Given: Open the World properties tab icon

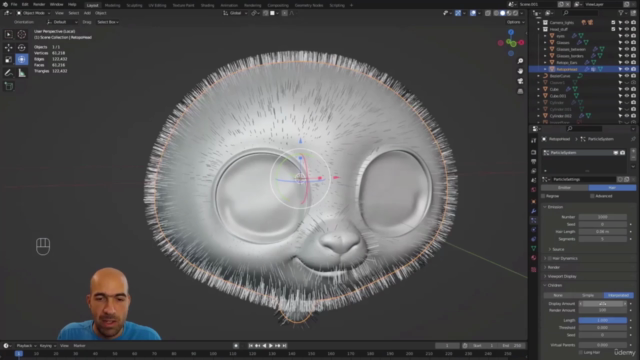Looking at the screenshot, I should 533,190.
